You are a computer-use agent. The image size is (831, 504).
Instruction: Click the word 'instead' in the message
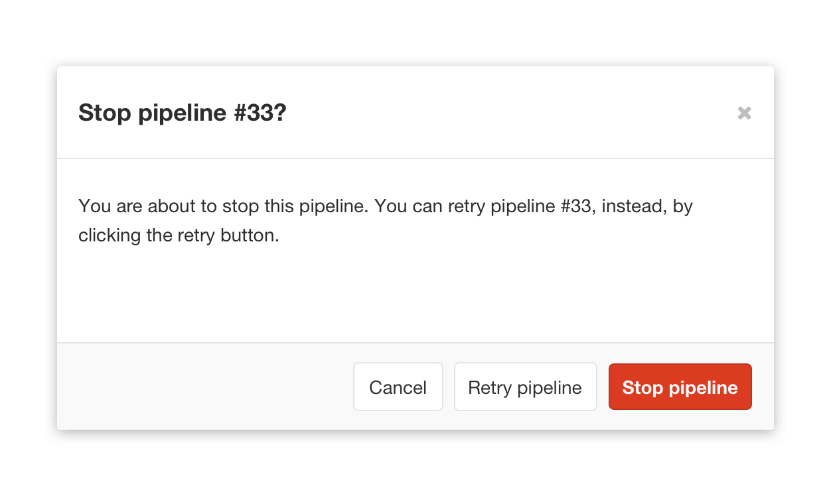click(633, 206)
